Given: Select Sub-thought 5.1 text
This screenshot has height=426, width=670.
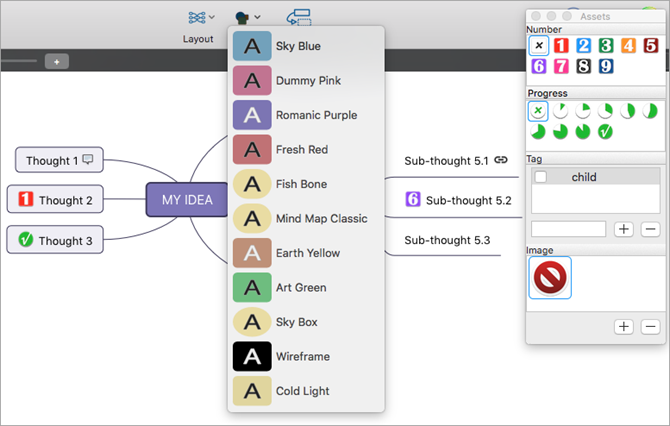Looking at the screenshot, I should pyautogui.click(x=446, y=161).
